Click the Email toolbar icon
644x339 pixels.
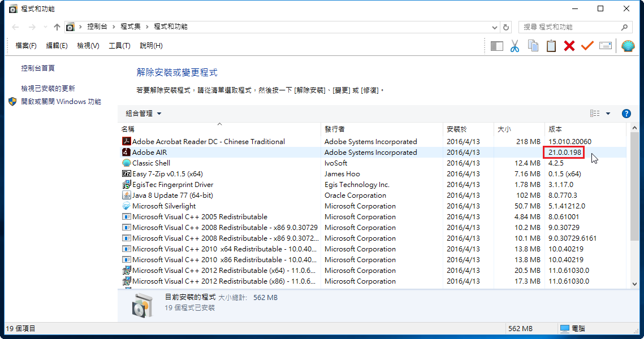pyautogui.click(x=606, y=46)
